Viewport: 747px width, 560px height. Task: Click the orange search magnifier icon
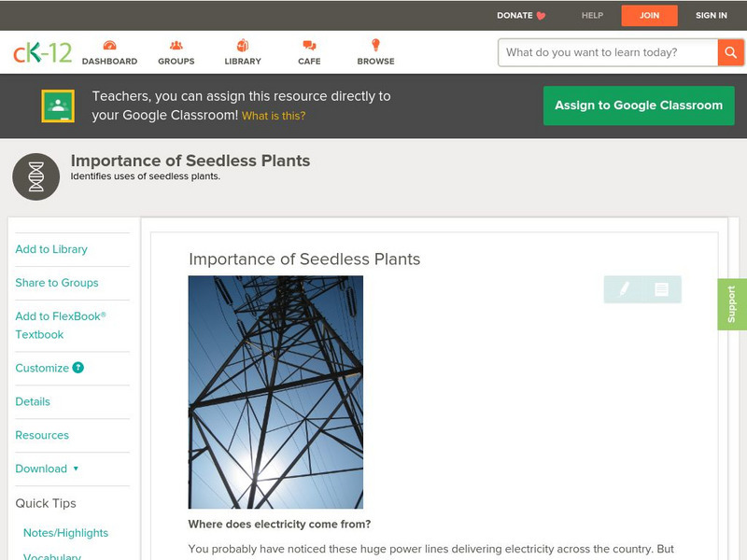coord(731,52)
